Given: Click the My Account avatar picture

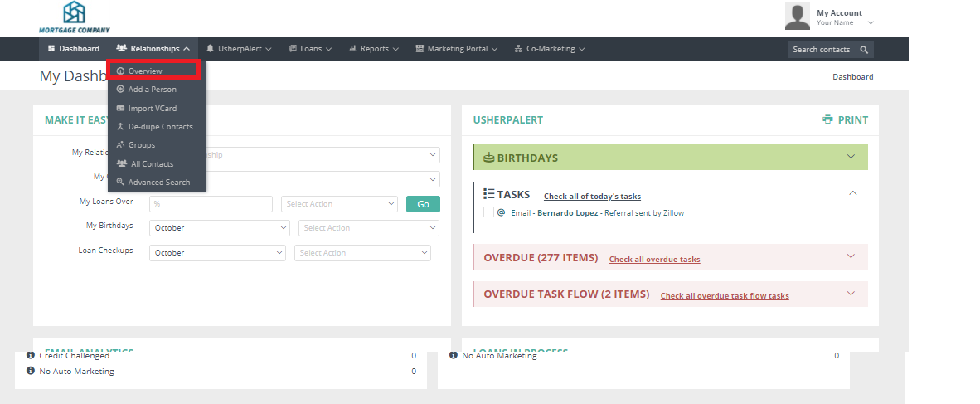Looking at the screenshot, I should [x=798, y=17].
